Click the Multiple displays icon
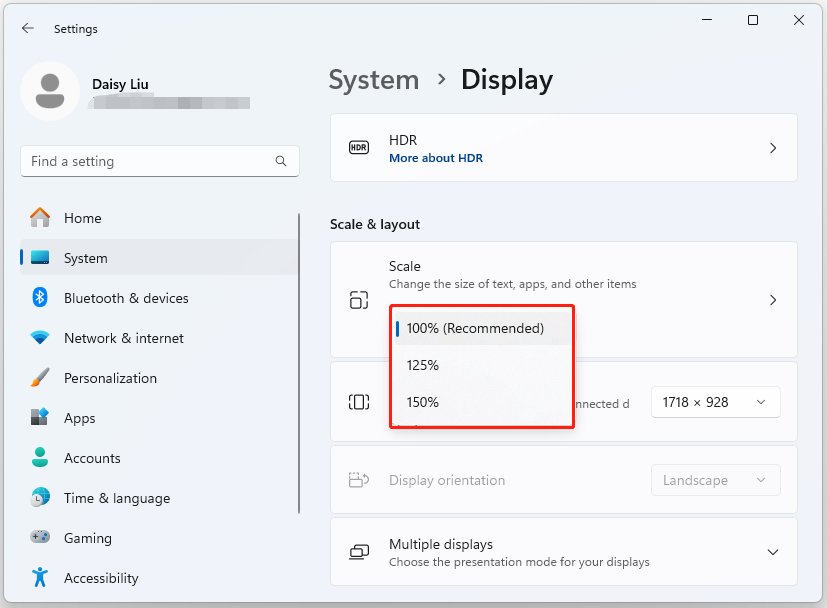Screen dimensions: 827x608 (358, 551)
